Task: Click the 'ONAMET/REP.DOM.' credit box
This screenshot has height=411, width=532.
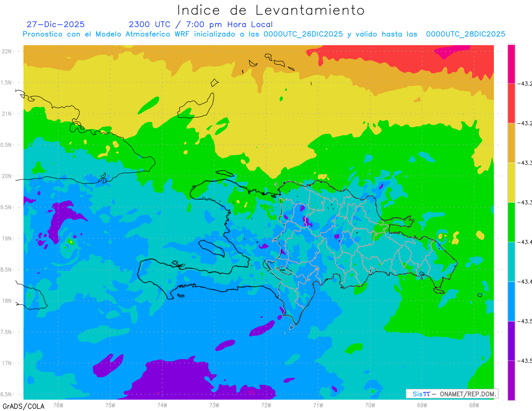Action: pos(452,394)
